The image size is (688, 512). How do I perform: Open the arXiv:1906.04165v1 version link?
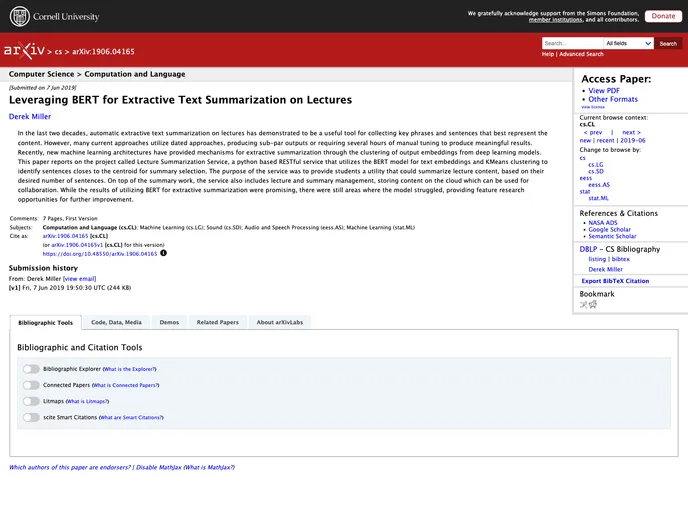pos(77,245)
